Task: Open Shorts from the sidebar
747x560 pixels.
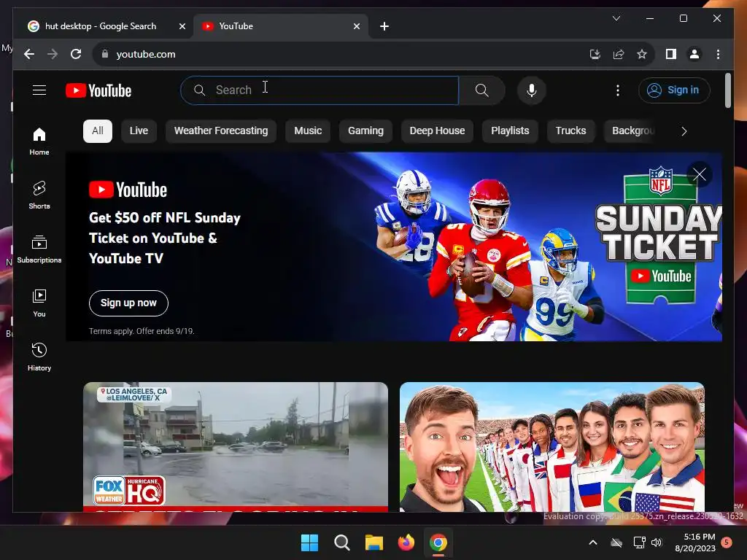Action: pyautogui.click(x=39, y=195)
